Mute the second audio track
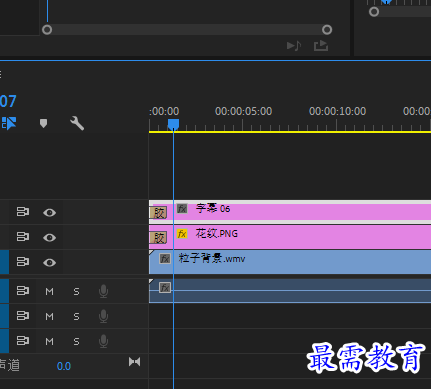The height and width of the screenshot is (389, 431). click(49, 316)
